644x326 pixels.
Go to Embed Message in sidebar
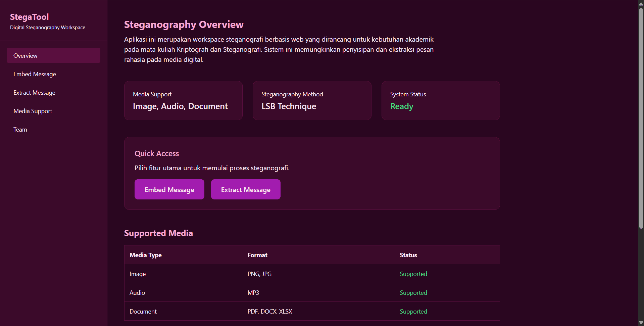point(53,74)
